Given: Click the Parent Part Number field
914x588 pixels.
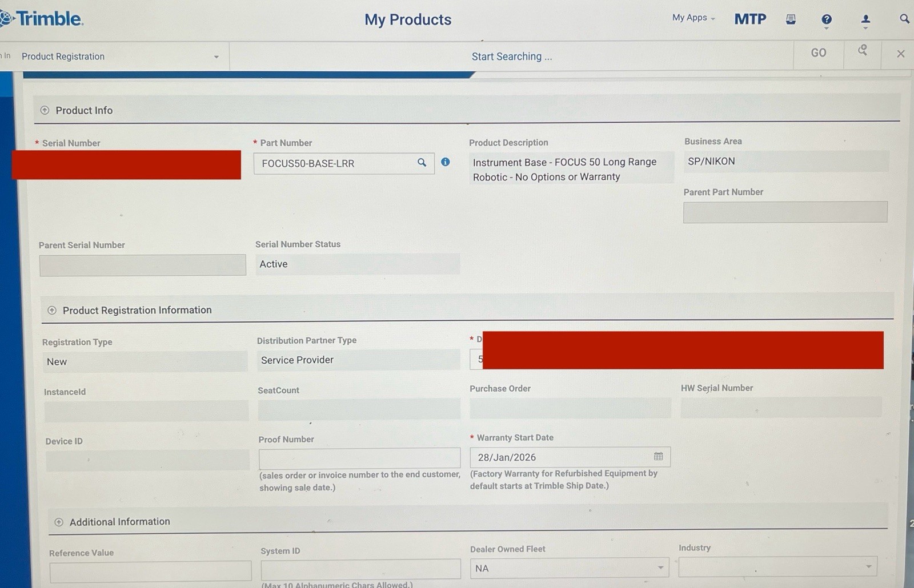Looking at the screenshot, I should pyautogui.click(x=785, y=212).
